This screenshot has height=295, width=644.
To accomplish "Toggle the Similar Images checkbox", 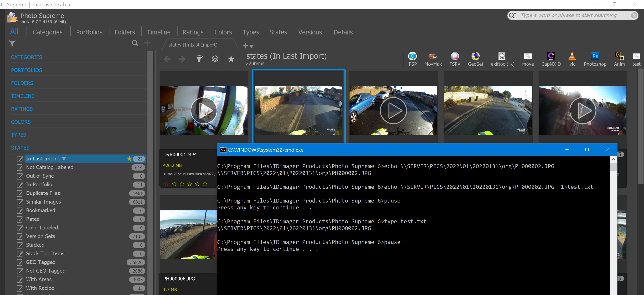I will click(20, 202).
